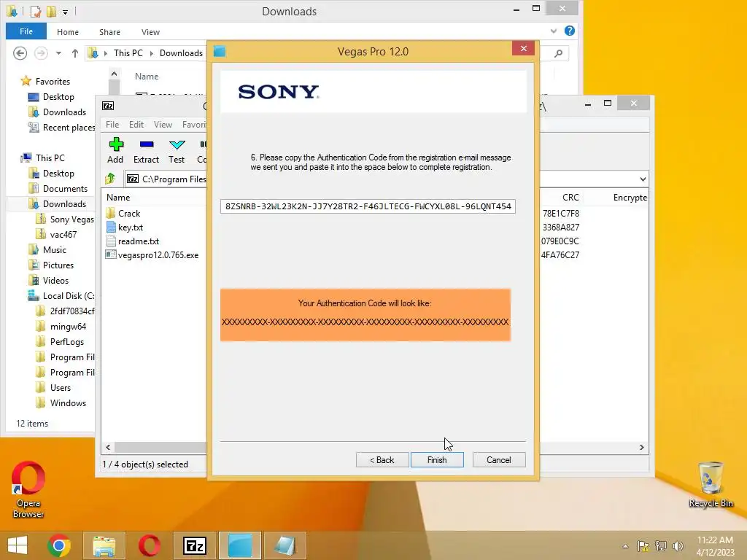
Task: Show hidden system tray icons
Action: pos(625,546)
